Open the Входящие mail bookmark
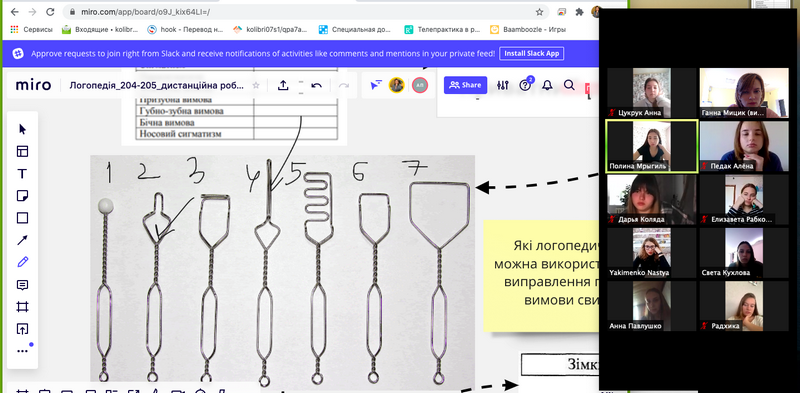The image size is (800, 393). (100, 30)
